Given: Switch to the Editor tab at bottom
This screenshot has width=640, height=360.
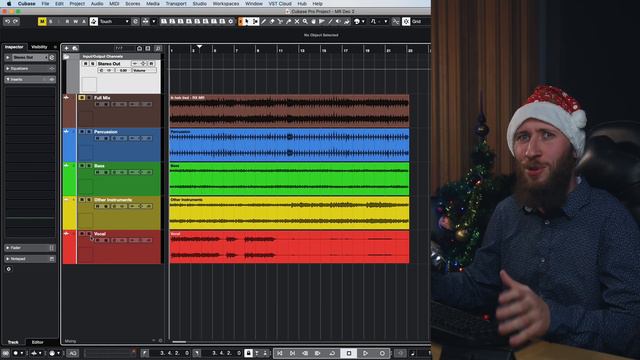Looking at the screenshot, I should coord(38,342).
